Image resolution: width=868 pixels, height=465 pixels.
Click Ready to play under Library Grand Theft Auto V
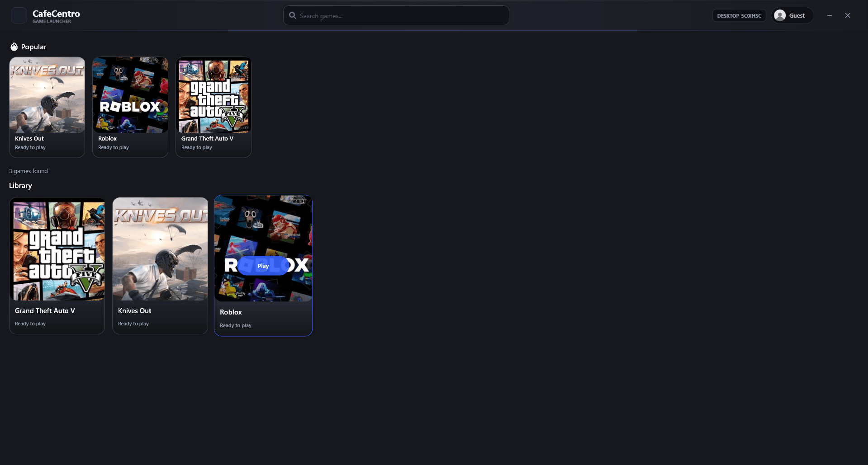(x=30, y=324)
